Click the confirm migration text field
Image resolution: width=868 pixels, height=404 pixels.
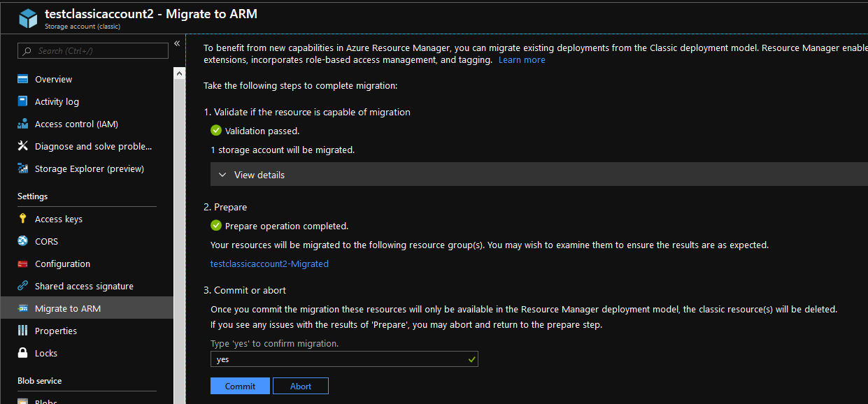point(339,359)
